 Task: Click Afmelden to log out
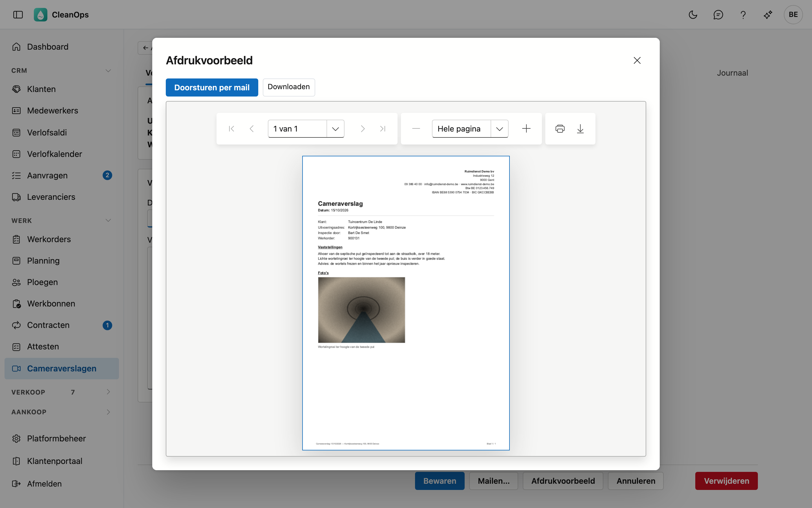click(x=62, y=484)
